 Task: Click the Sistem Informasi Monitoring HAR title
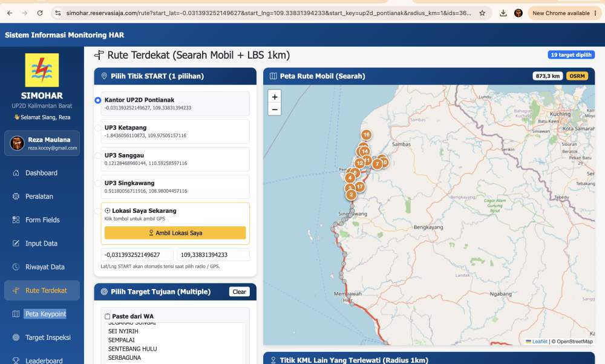65,35
